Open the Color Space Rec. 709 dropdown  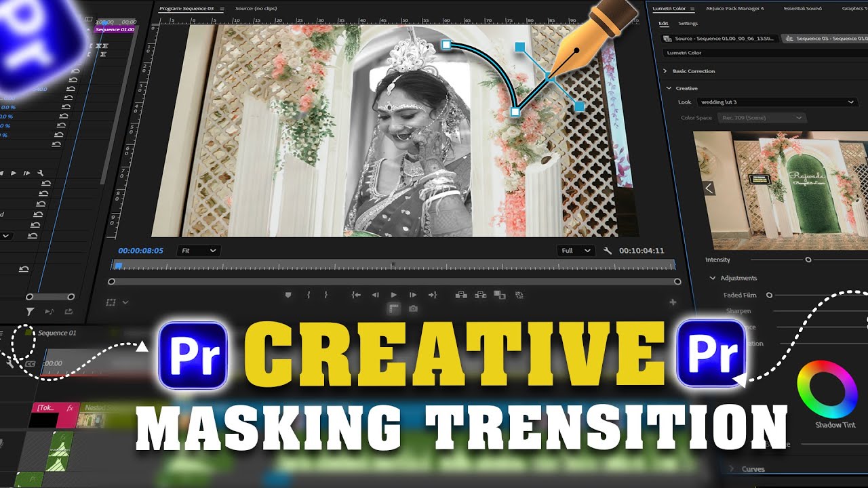pyautogui.click(x=762, y=118)
